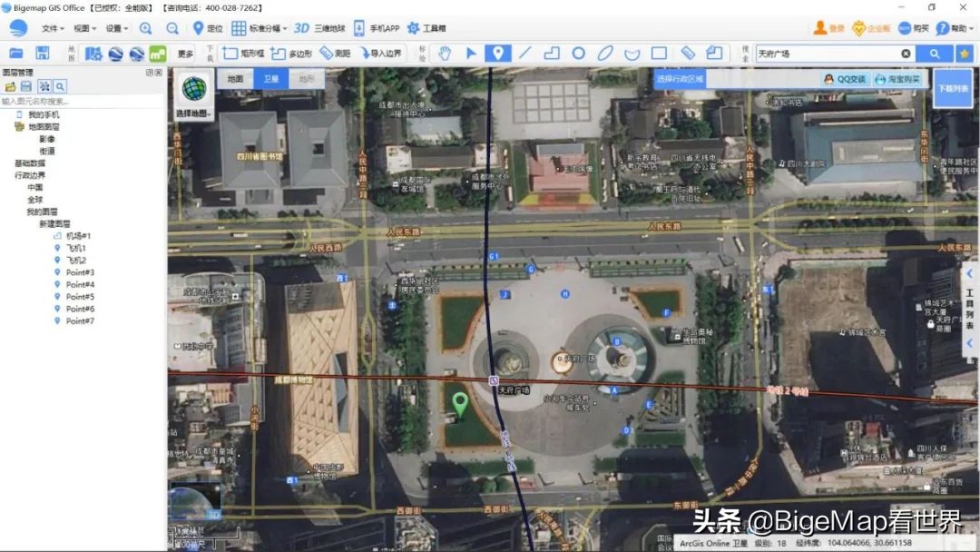Select the rectangle drawing tool
The image size is (980, 552).
[x=659, y=54]
